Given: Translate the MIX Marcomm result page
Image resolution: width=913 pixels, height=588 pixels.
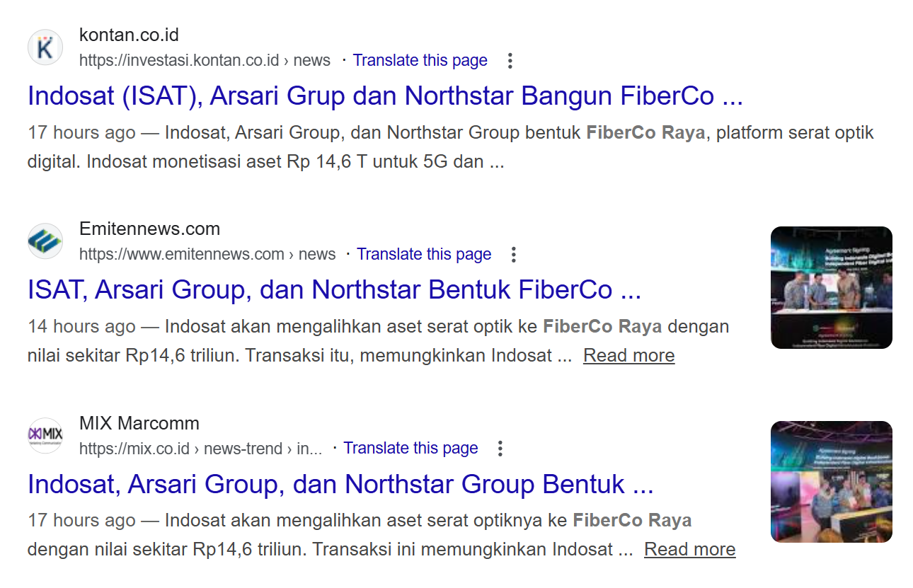Looking at the screenshot, I should 410,449.
